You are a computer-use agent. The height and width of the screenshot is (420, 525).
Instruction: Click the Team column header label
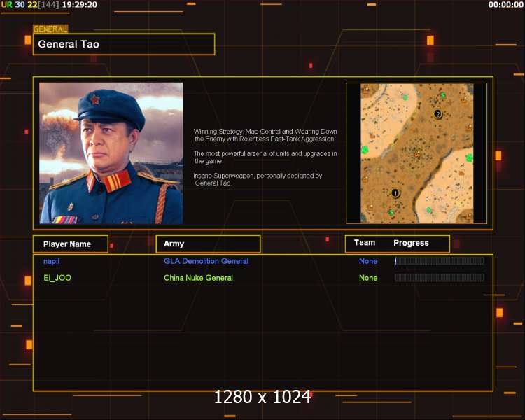365,243
